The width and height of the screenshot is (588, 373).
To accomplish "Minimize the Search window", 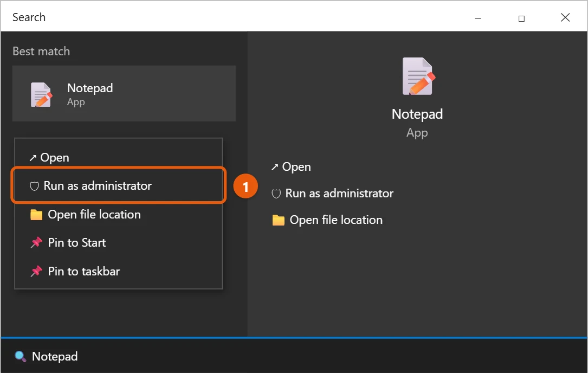I will 478,18.
